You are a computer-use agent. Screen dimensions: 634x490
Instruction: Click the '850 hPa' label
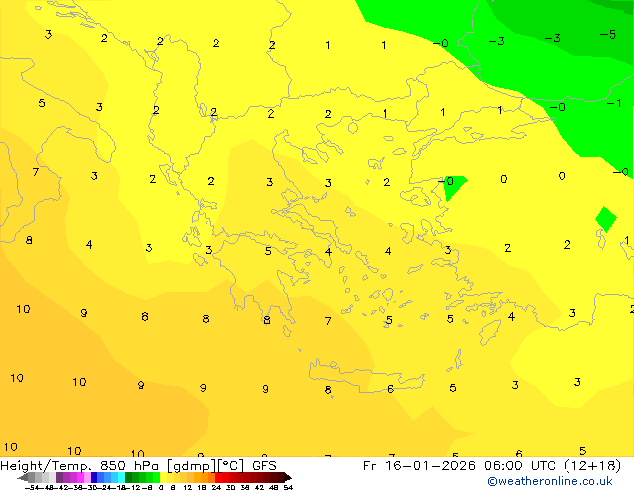129,465
